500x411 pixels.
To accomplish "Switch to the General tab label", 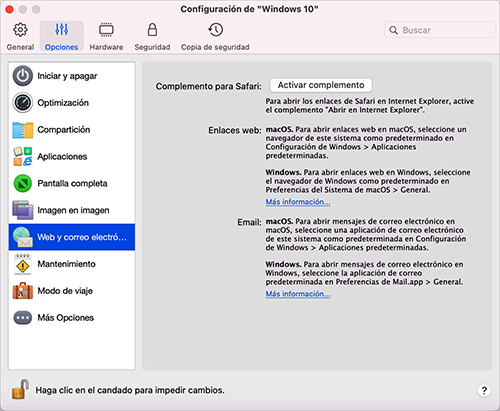I will [20, 47].
